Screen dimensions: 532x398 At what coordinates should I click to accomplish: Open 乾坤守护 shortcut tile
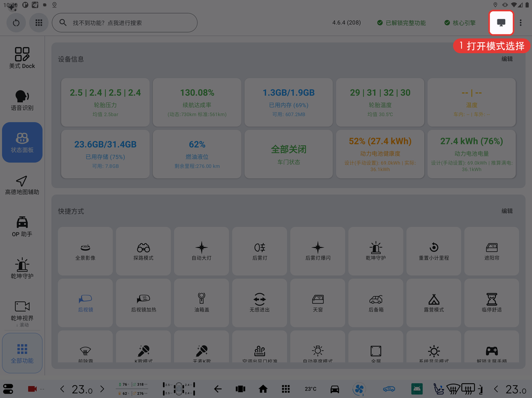[376, 251]
